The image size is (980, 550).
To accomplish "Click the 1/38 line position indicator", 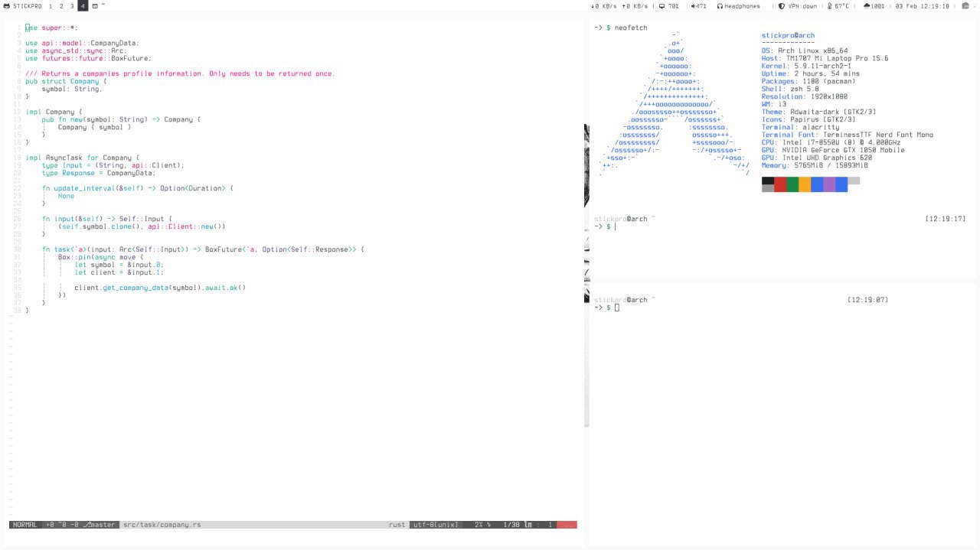I will coord(511,525).
